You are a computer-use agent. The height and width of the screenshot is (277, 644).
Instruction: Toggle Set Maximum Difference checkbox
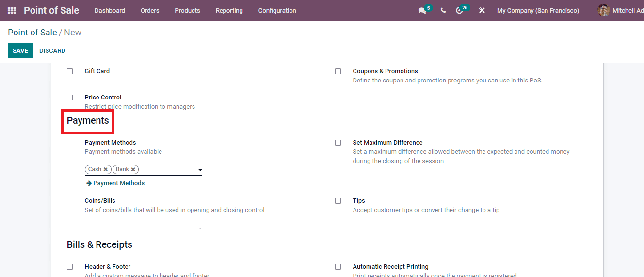[338, 143]
